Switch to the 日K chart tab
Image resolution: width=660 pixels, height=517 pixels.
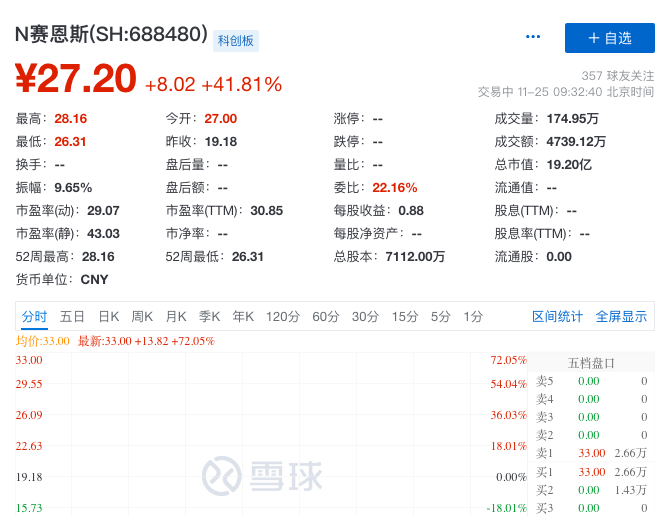click(109, 316)
